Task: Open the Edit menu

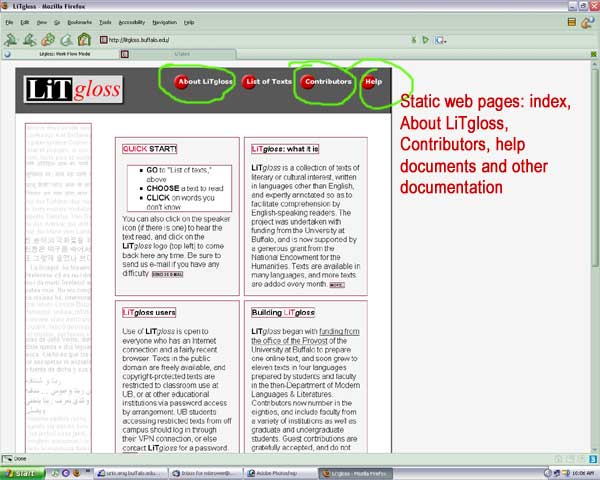Action: coord(25,23)
